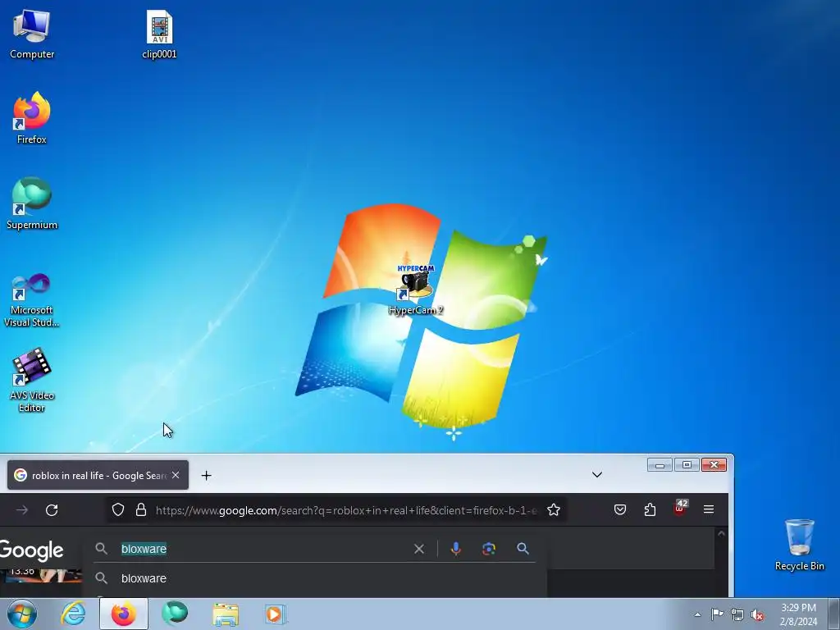This screenshot has height=630, width=840.
Task: Select the AVS Video Editor shortcut
Action: pos(32,381)
